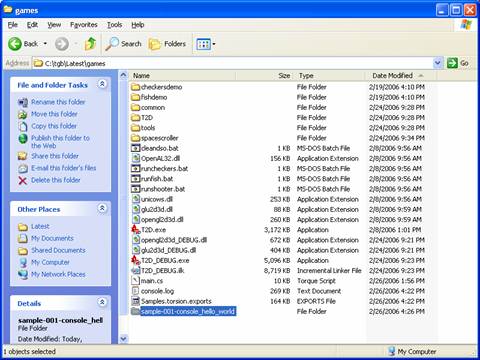Select runfish.bat file icon
The height and width of the screenshot is (360, 480).
point(135,179)
